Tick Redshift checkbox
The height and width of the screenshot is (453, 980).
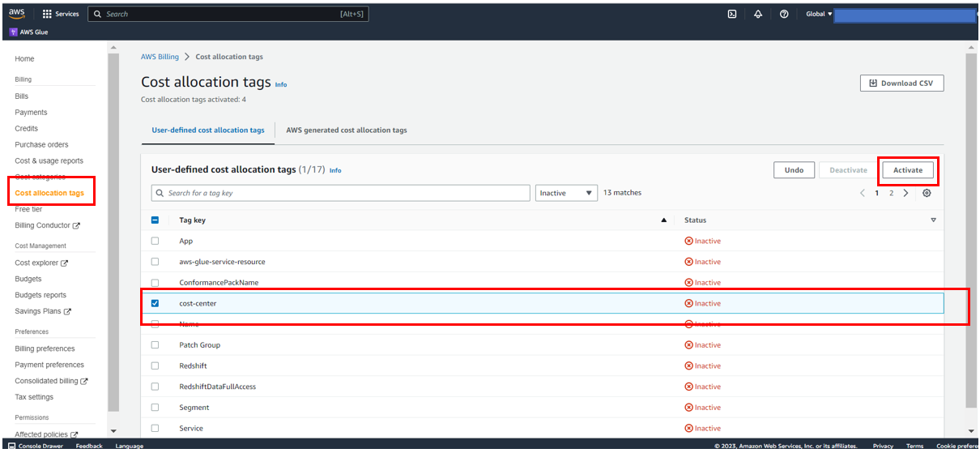[x=156, y=365]
